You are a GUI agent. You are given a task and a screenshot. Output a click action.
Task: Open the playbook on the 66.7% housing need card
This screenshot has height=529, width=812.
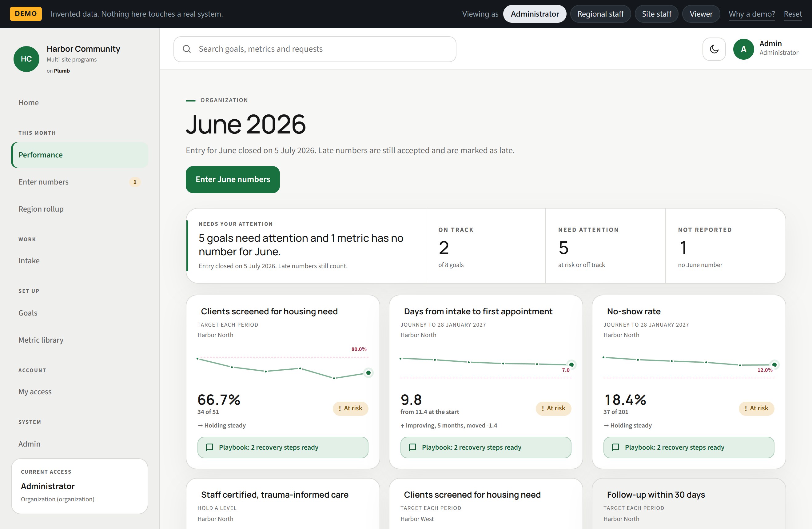(x=283, y=447)
